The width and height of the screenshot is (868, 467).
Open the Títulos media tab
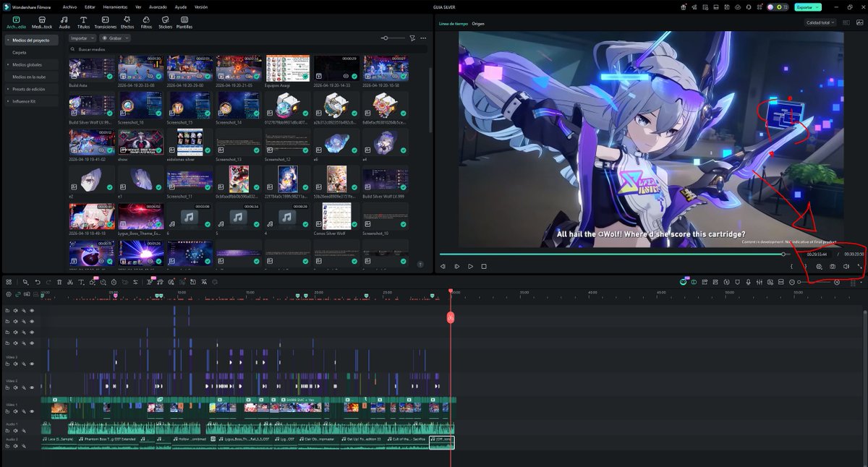tap(84, 22)
